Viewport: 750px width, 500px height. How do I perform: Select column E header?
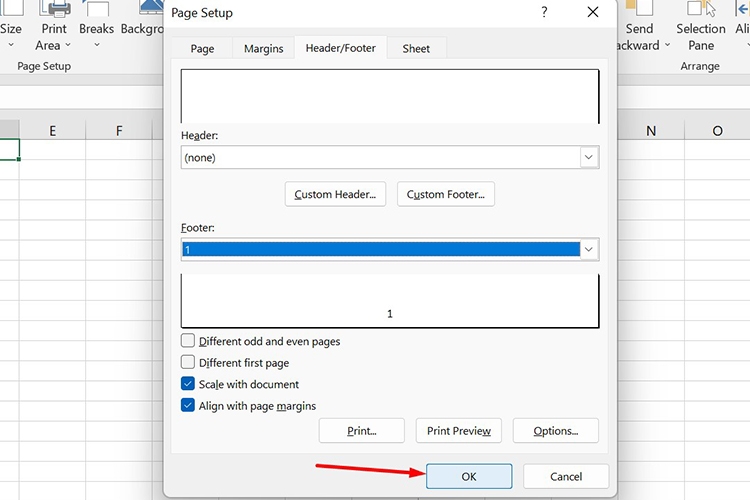click(x=52, y=131)
